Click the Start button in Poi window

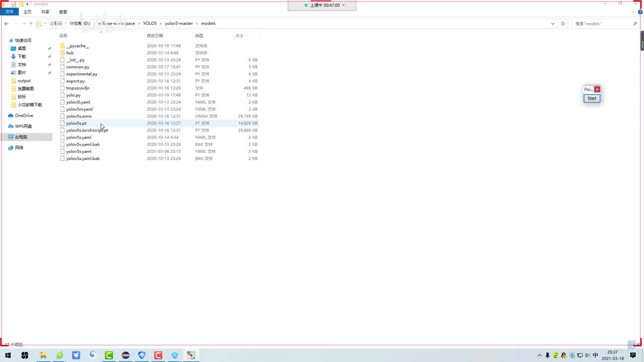[x=592, y=99]
